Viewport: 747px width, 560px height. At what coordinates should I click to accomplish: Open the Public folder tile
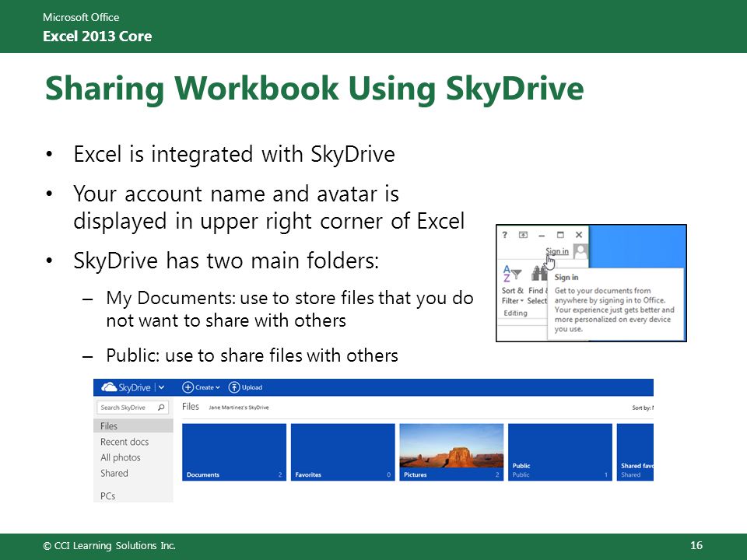[x=559, y=452]
